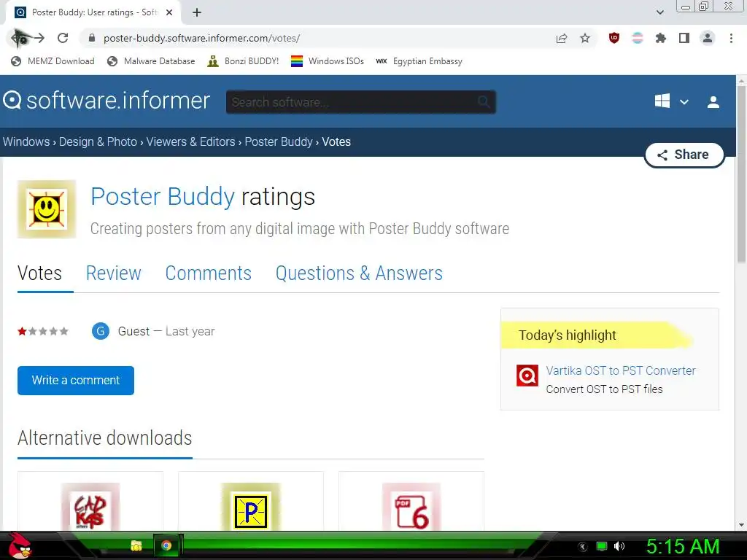Viewport: 747px width, 560px height.
Task: Open Bonzi BUDDY! bookmark
Action: (x=243, y=61)
